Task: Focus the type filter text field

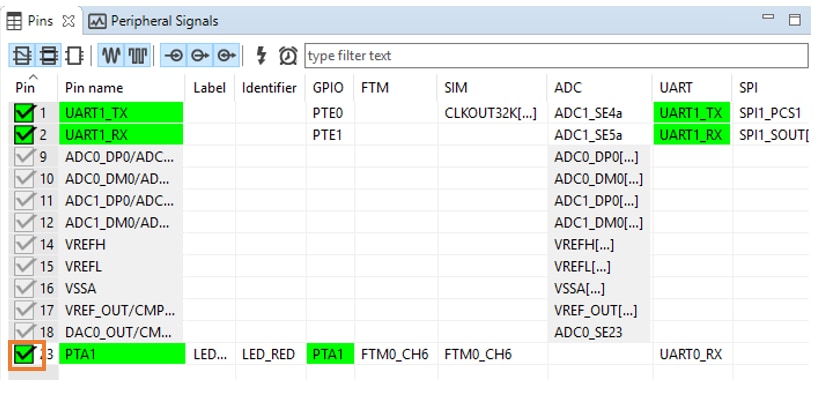Action: point(556,55)
